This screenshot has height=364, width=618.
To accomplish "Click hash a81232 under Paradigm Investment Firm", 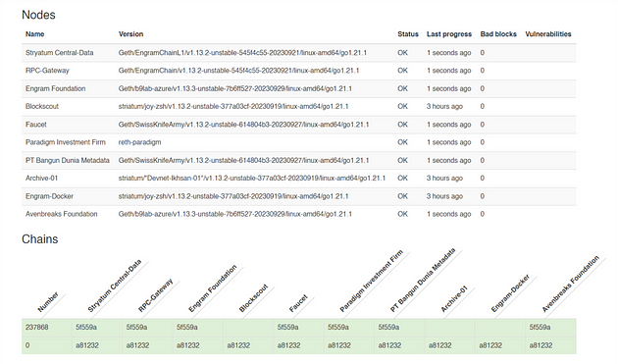I will 339,345.
